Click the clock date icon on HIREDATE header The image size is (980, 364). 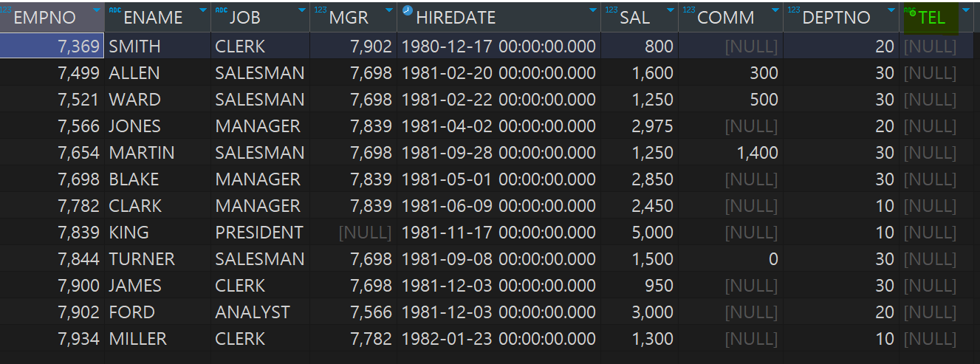[x=408, y=10]
